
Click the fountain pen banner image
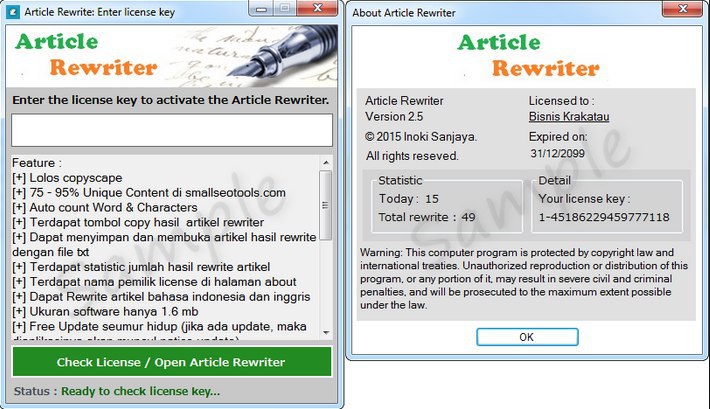(x=254, y=56)
